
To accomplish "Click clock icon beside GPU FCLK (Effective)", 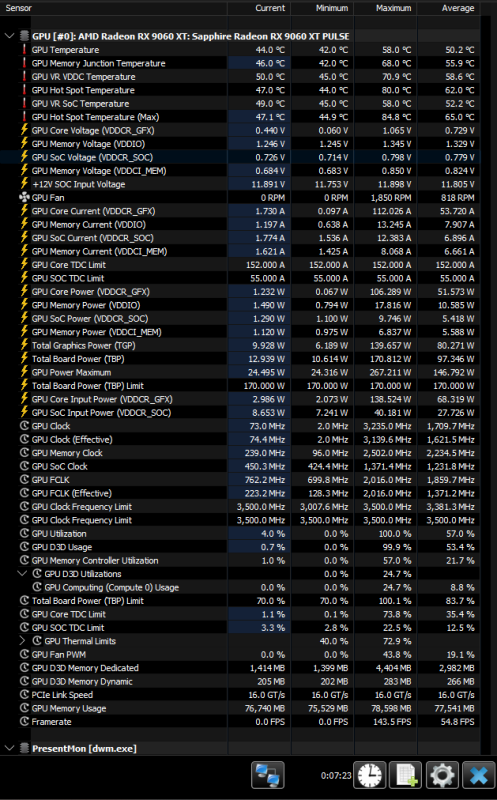I will pyautogui.click(x=24, y=493).
